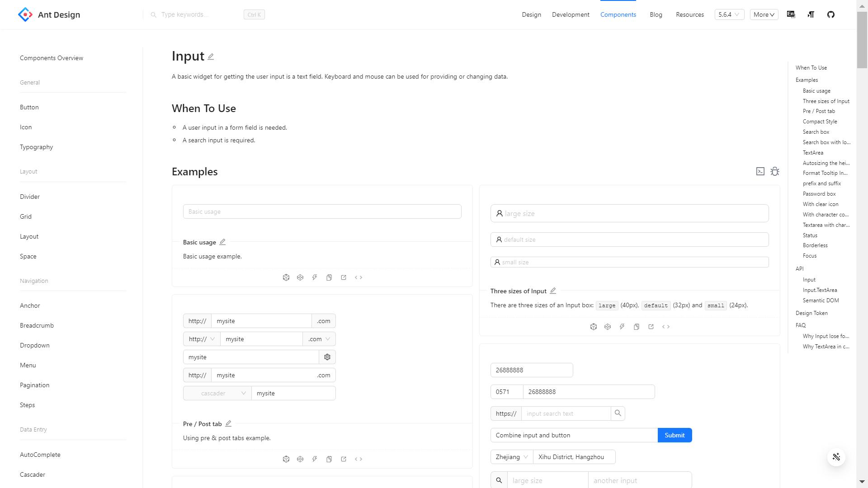Copy code of Basic usage demo
This screenshot has width=868, height=488.
[x=329, y=277]
